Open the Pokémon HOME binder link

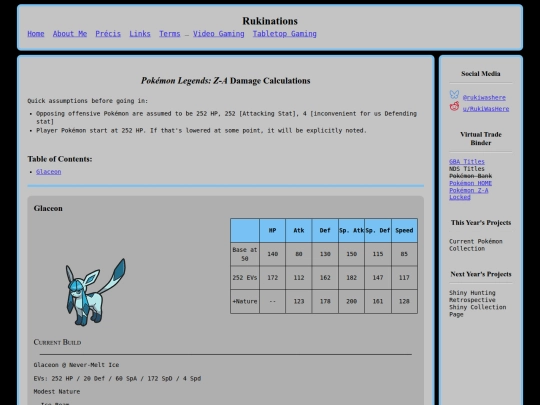point(470,183)
